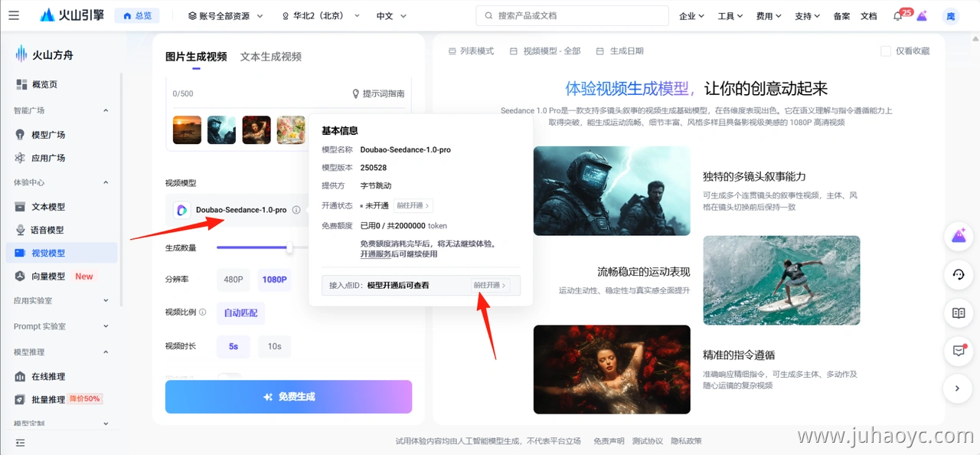
Task: Open the 备案 link
Action: pos(841,16)
